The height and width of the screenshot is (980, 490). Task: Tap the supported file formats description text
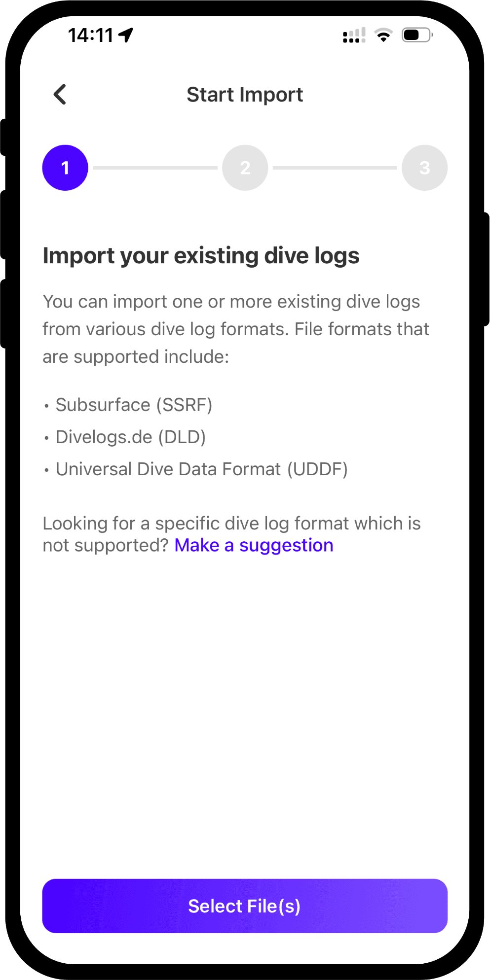(235, 328)
